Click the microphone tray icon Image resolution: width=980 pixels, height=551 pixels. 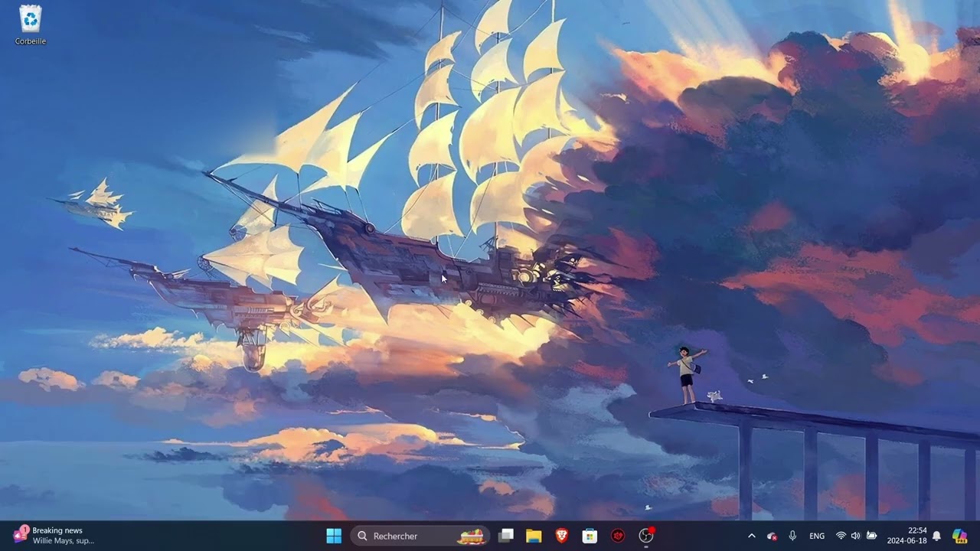792,536
